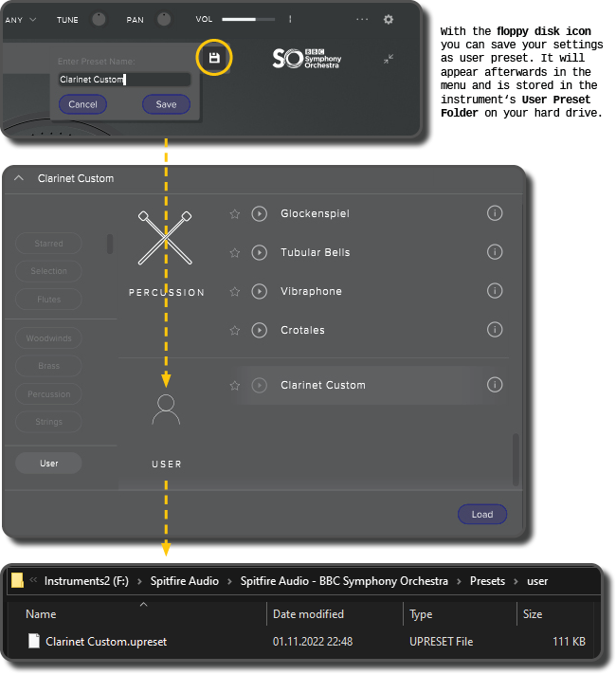Screen dimensions: 616x674
Task: Preview the Clarinet Custom preset
Action: (x=260, y=385)
